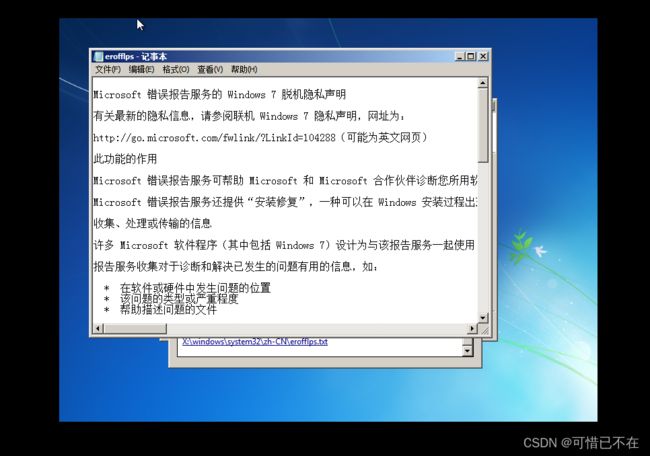
Task: Close the erofflps Notepad window
Action: point(483,56)
